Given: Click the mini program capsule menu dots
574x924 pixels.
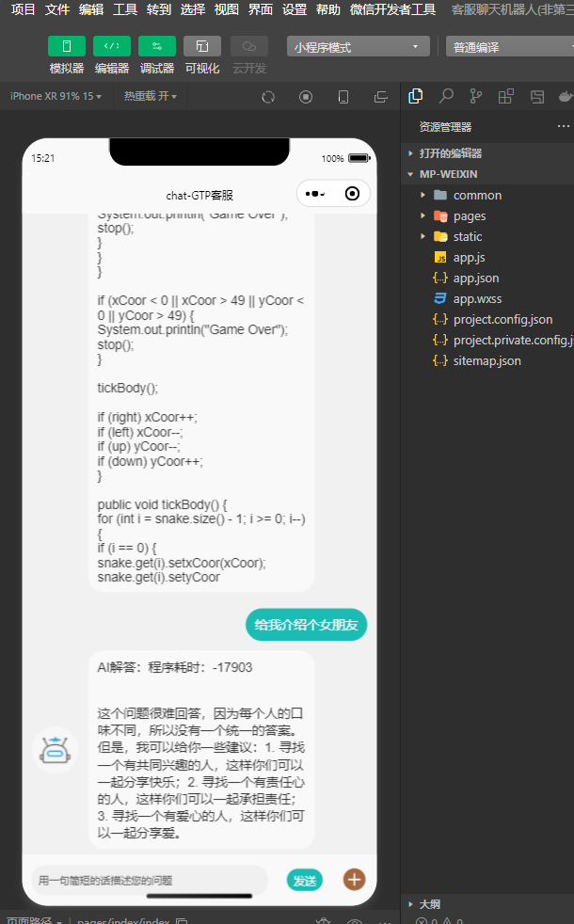Looking at the screenshot, I should (x=315, y=193).
